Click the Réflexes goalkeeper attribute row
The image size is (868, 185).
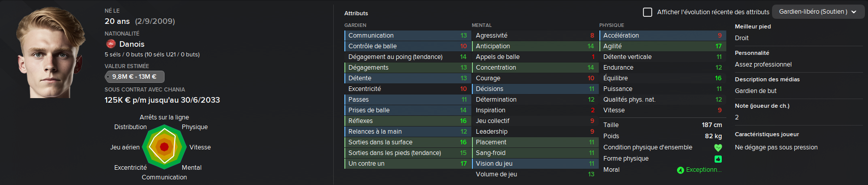[x=407, y=121]
